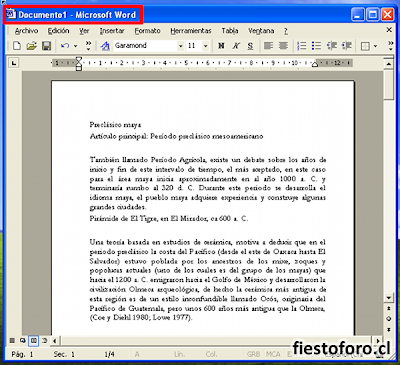
Task: Minimize the Microsoft Word window
Action: click(x=357, y=15)
